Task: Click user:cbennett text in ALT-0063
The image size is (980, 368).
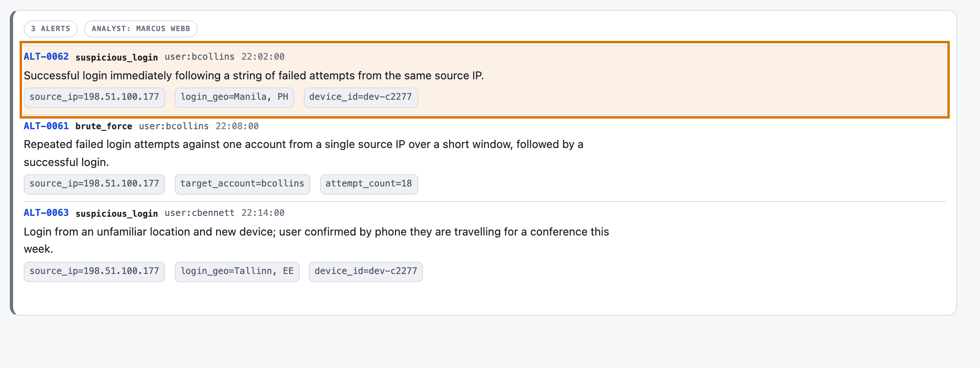Action: point(200,213)
